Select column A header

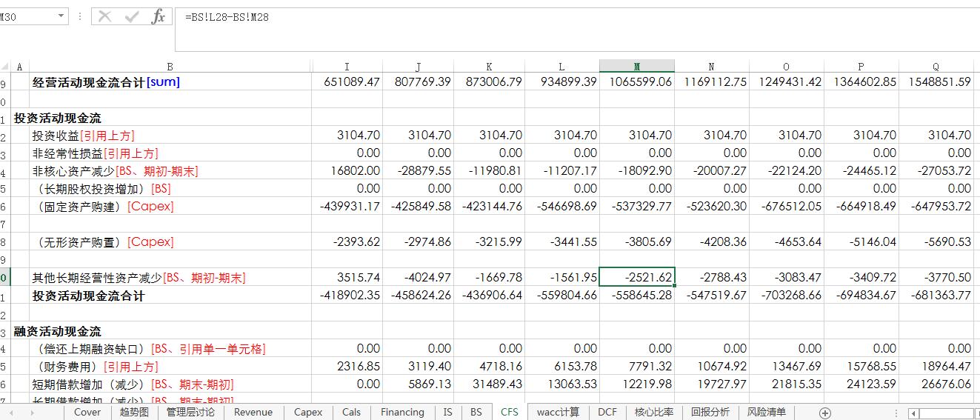coord(19,67)
